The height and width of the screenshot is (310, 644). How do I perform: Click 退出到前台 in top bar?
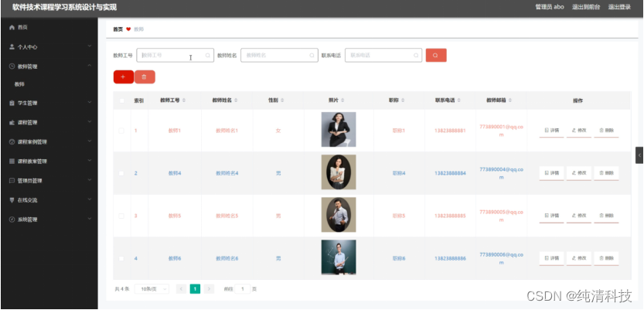click(586, 7)
